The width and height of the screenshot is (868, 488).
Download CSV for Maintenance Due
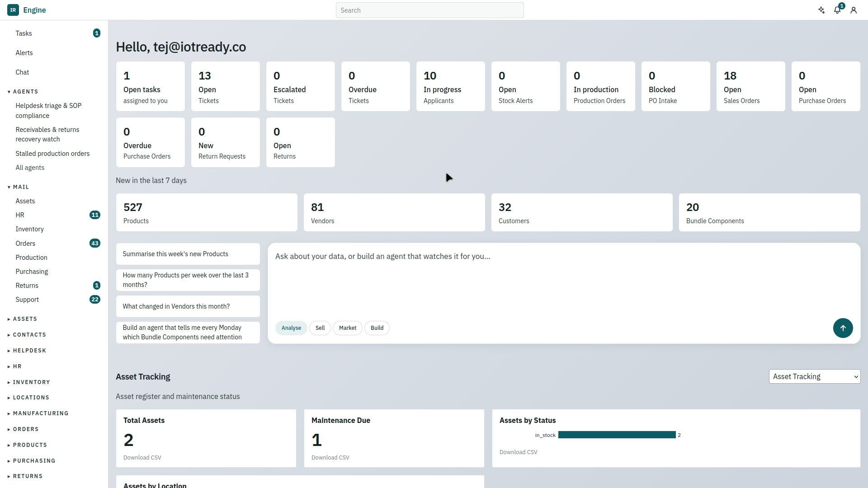pos(330,458)
